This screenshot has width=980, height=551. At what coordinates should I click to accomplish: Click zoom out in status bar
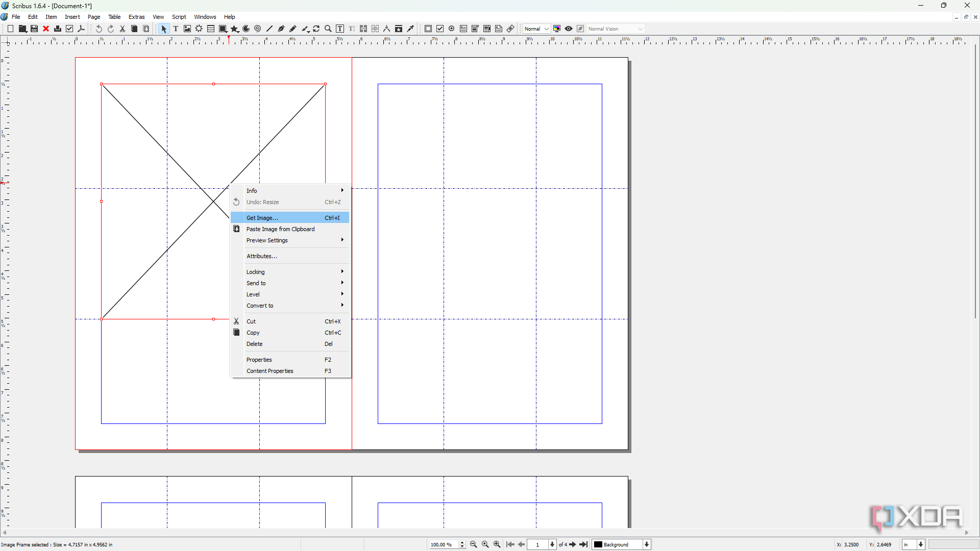point(473,545)
